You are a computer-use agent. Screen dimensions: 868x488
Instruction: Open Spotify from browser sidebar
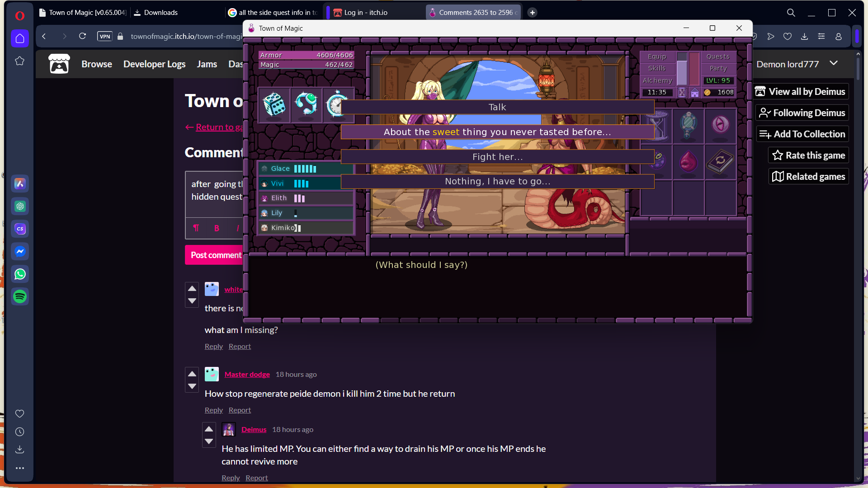pyautogui.click(x=20, y=297)
